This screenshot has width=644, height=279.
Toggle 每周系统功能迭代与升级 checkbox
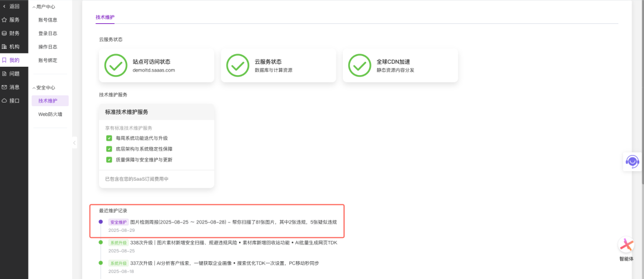pyautogui.click(x=109, y=138)
